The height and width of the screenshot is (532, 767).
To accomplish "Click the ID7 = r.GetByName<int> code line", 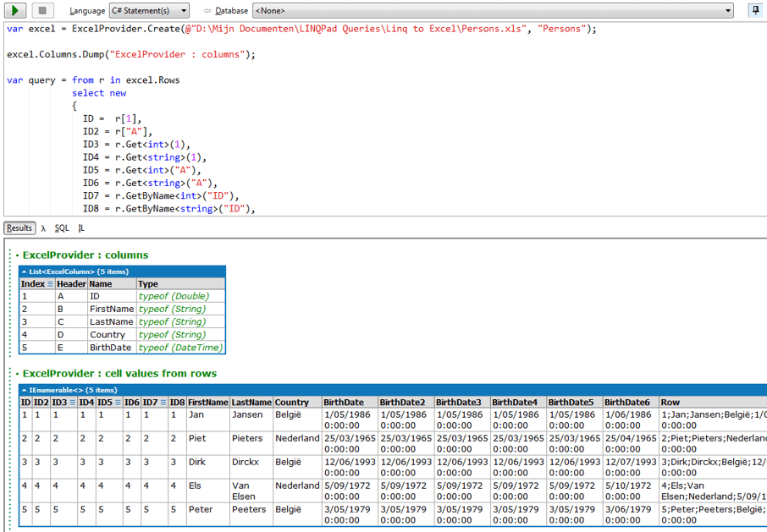I will (161, 196).
